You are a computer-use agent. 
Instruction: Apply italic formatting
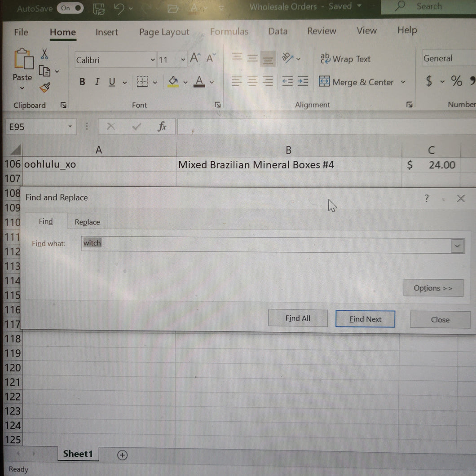[x=97, y=82]
